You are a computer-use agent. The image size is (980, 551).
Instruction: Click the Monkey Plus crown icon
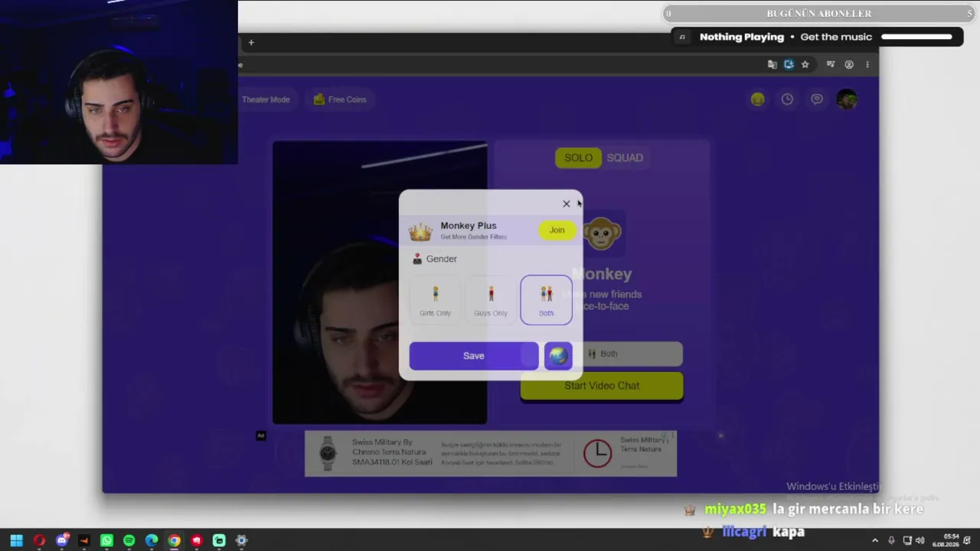pyautogui.click(x=420, y=232)
